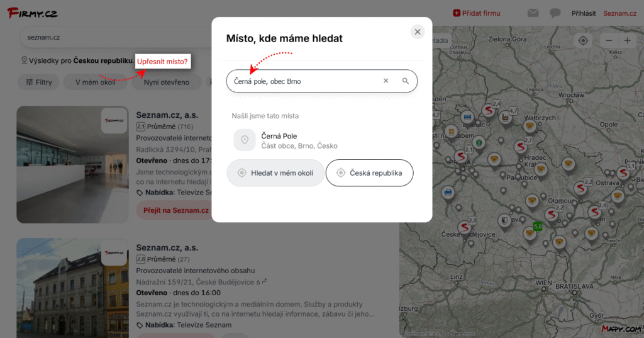Click the 'Přihlásit' login link

(x=584, y=13)
